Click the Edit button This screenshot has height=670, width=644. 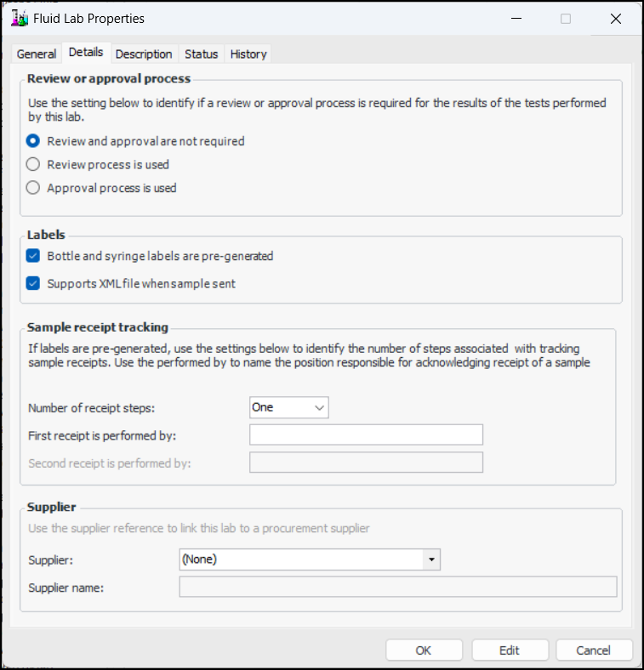(x=509, y=650)
